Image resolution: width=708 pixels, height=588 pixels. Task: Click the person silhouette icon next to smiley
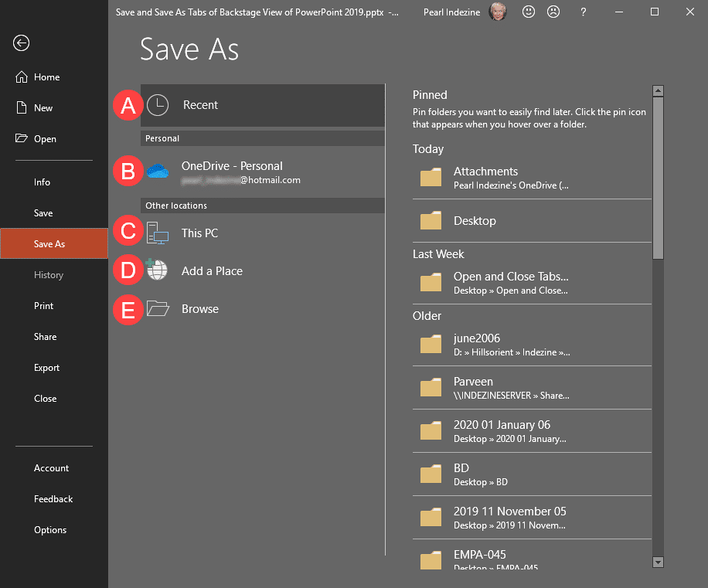coord(553,12)
